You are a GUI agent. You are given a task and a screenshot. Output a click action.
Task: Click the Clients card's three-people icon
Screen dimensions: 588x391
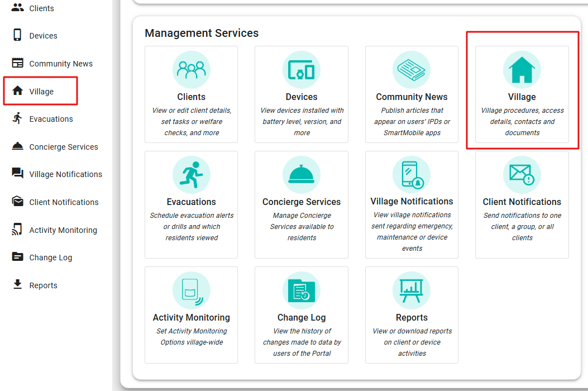(191, 70)
